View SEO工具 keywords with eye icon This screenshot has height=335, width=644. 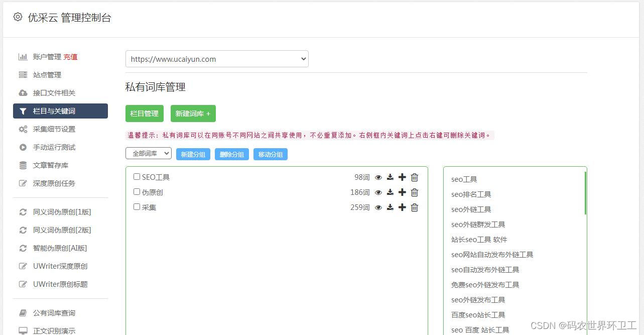pyautogui.click(x=378, y=177)
